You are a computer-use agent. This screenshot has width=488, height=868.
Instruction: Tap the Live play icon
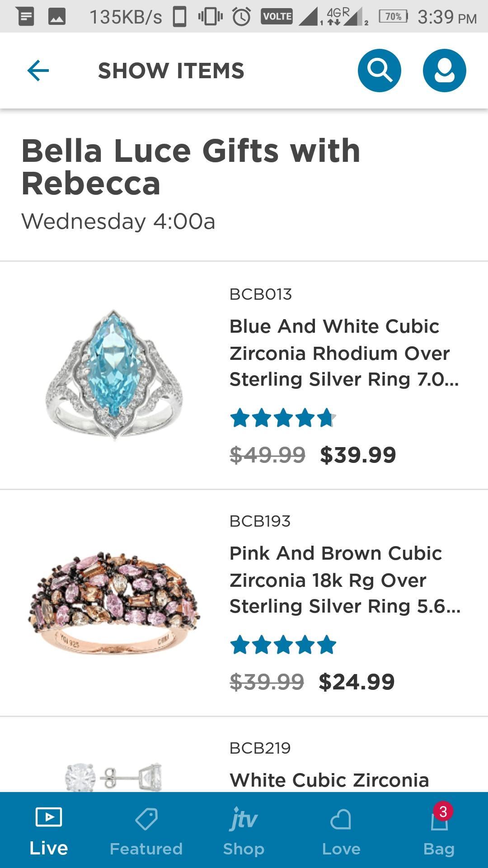48,817
